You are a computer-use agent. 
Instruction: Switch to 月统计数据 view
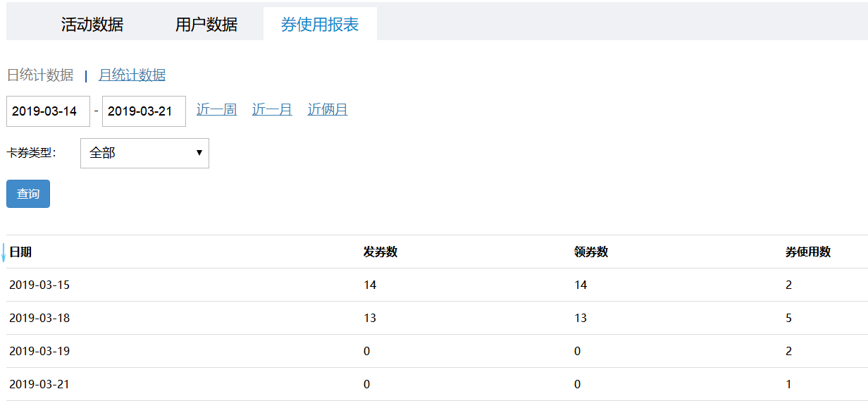pyautogui.click(x=132, y=75)
